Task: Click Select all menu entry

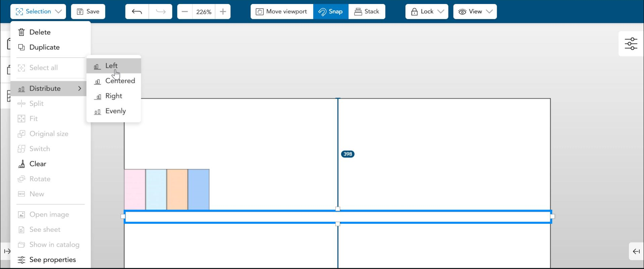Action: [50, 68]
